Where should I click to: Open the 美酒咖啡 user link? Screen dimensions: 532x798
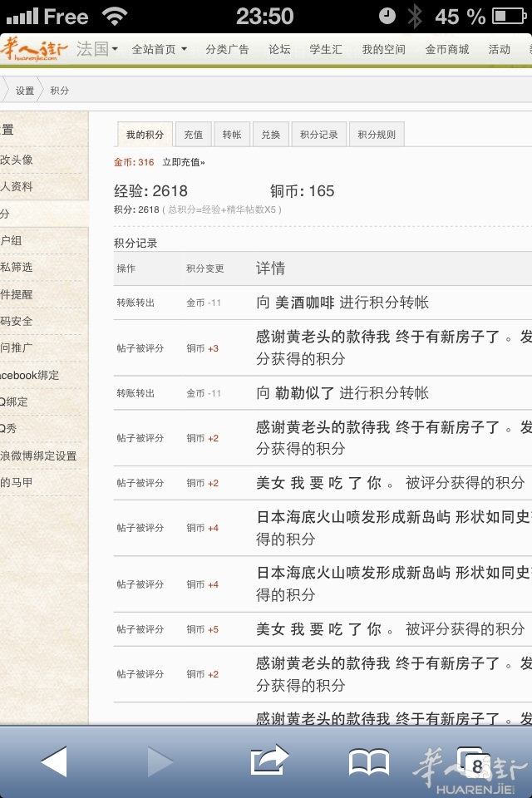(304, 303)
